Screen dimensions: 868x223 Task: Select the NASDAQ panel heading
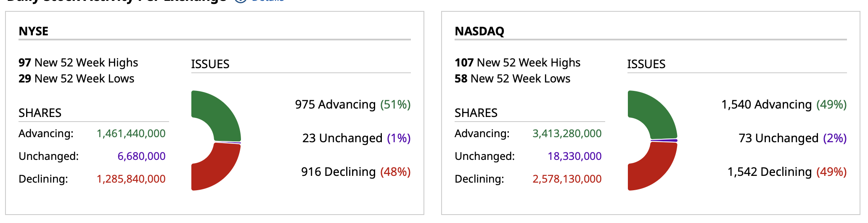coord(479,31)
